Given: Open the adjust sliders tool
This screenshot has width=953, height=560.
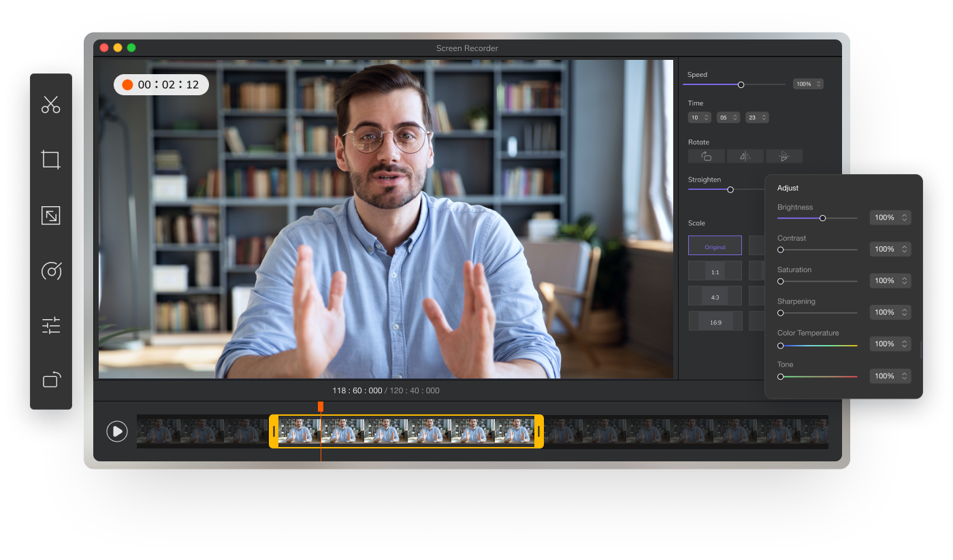Looking at the screenshot, I should pos(51,325).
